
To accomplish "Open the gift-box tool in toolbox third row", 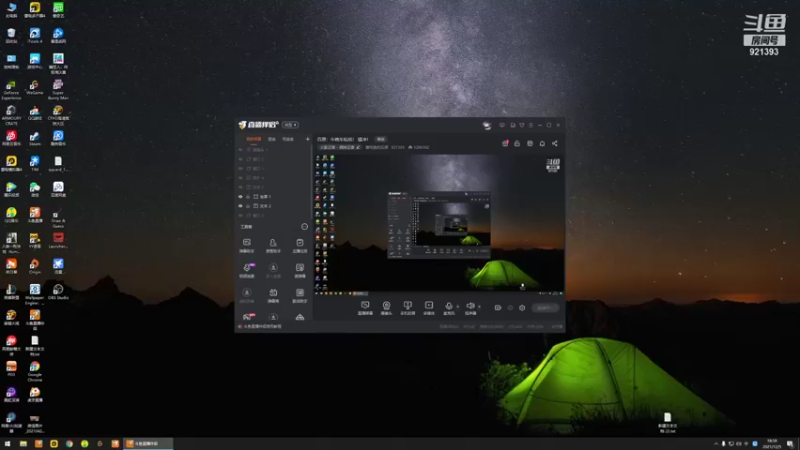I will click(273, 295).
